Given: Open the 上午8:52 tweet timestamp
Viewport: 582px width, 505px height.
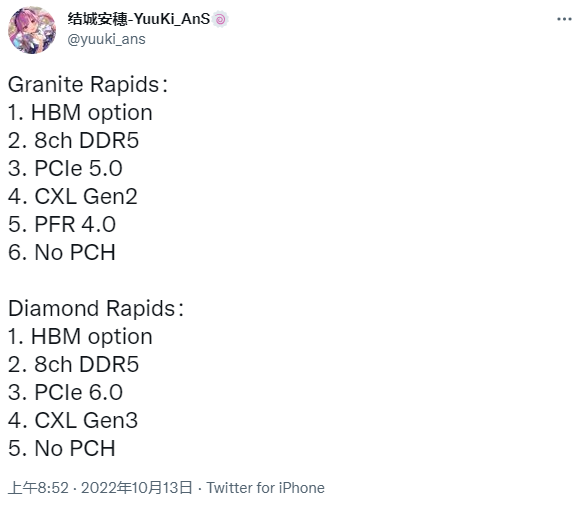Looking at the screenshot, I should pyautogui.click(x=38, y=488).
